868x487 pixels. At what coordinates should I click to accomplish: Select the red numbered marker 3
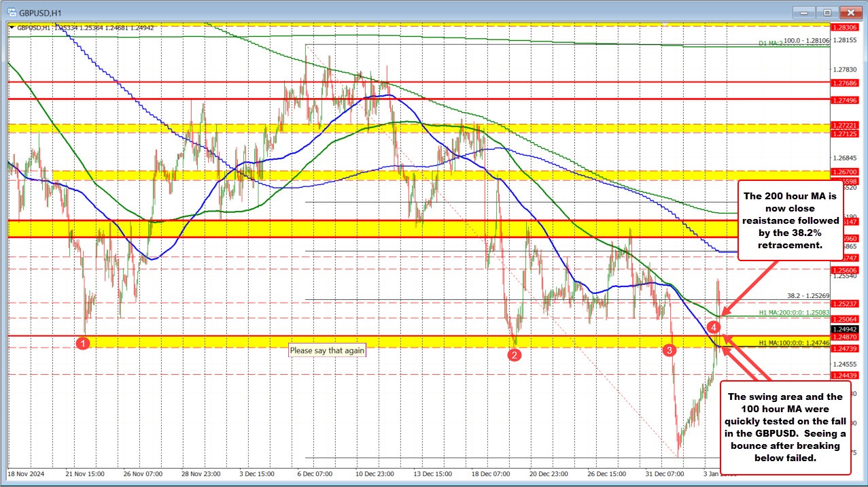point(669,350)
